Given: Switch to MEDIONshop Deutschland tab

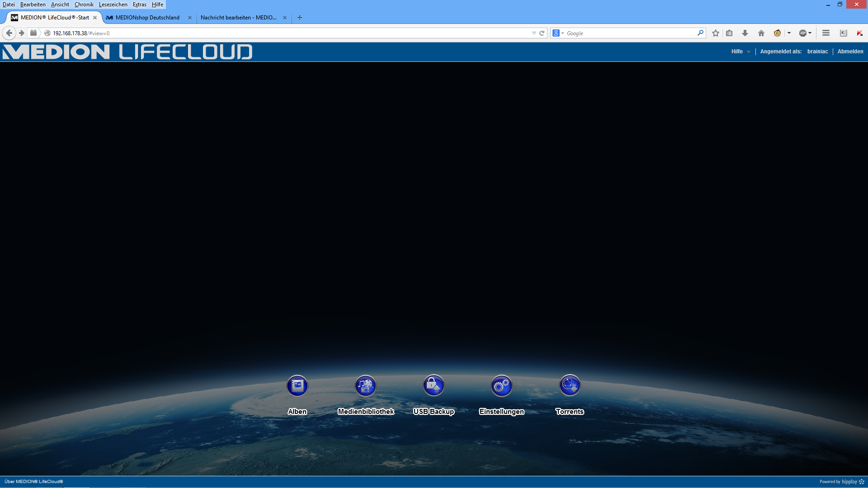Looking at the screenshot, I should point(147,18).
